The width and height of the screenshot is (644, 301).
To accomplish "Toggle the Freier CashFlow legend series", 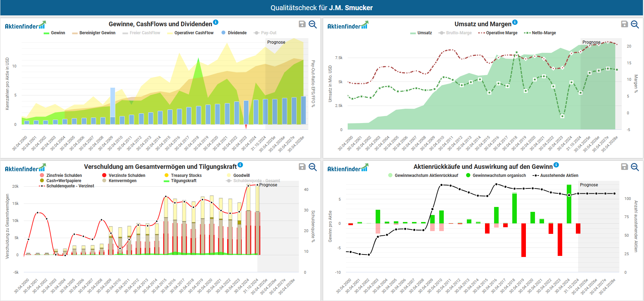I will (144, 33).
